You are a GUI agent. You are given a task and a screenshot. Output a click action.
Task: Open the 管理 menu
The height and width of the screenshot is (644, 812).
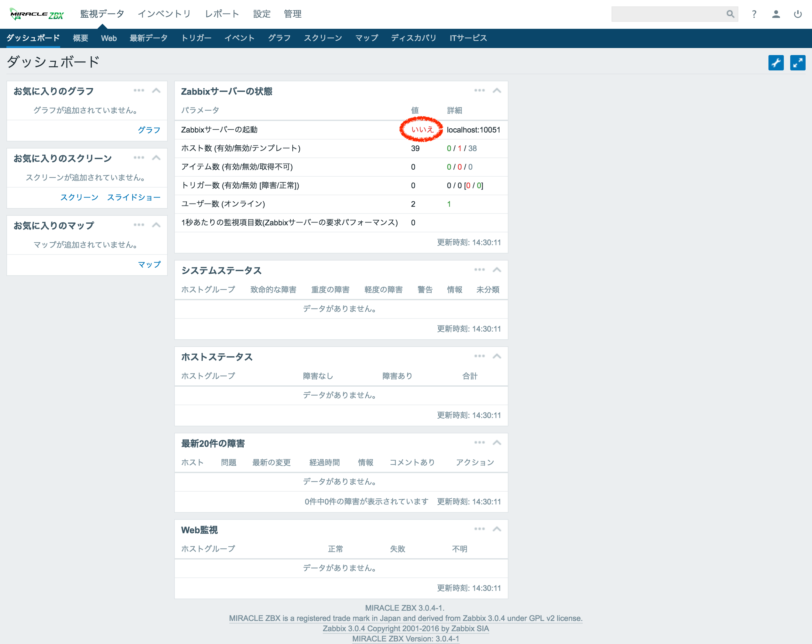coord(293,14)
